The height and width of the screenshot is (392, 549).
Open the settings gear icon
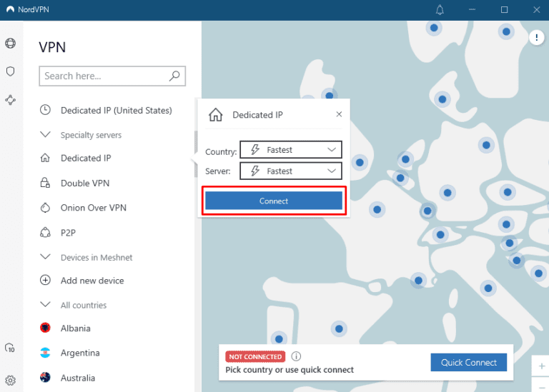10,380
